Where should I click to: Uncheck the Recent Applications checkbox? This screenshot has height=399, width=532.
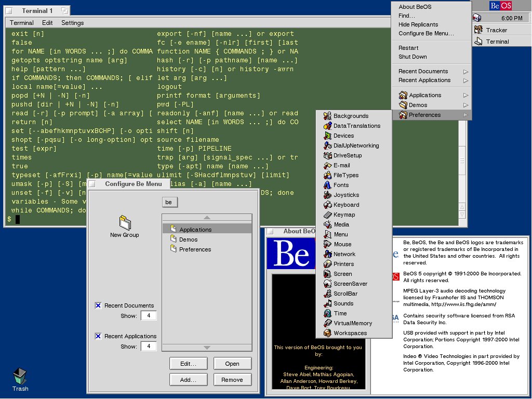(x=98, y=336)
